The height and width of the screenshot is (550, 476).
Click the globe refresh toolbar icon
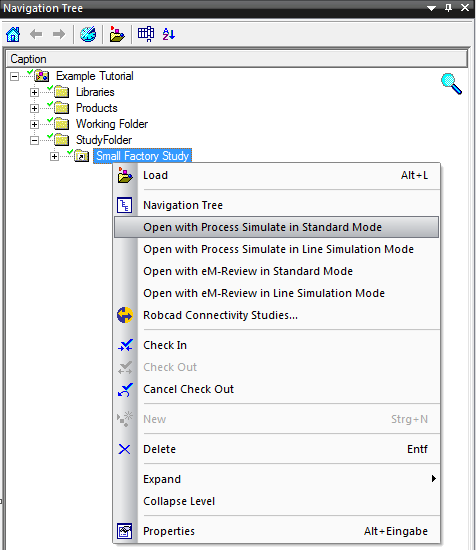88,34
